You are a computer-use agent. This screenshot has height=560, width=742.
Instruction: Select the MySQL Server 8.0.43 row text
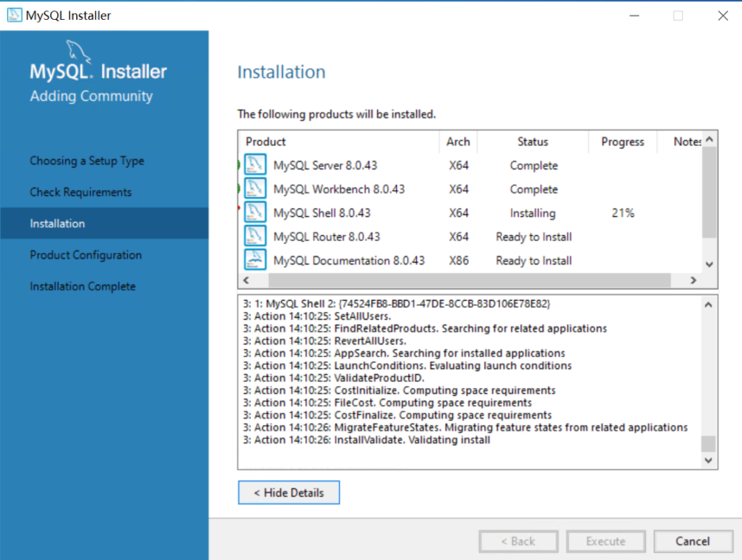(325, 166)
